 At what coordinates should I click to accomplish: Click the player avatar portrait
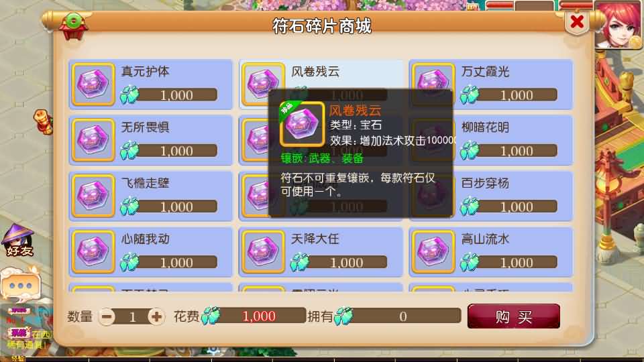click(619, 25)
